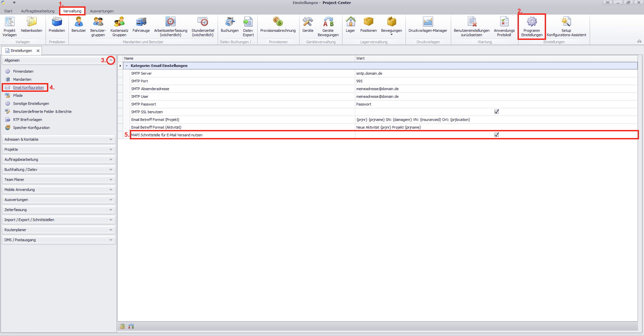This screenshot has width=644, height=336.
Task: Expand the Adressen & Kontakte section
Action: (111, 139)
